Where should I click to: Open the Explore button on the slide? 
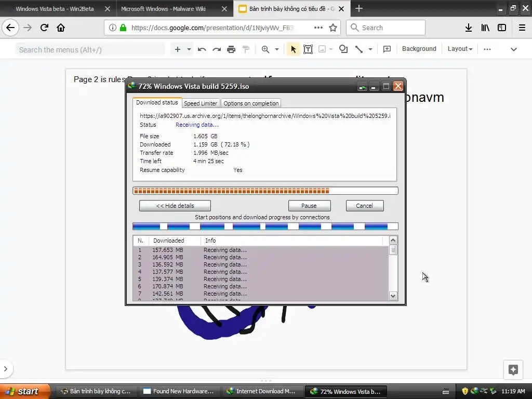(513, 369)
